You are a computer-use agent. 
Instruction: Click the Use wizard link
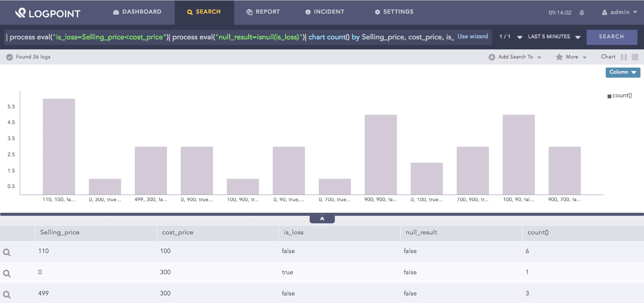pos(472,36)
